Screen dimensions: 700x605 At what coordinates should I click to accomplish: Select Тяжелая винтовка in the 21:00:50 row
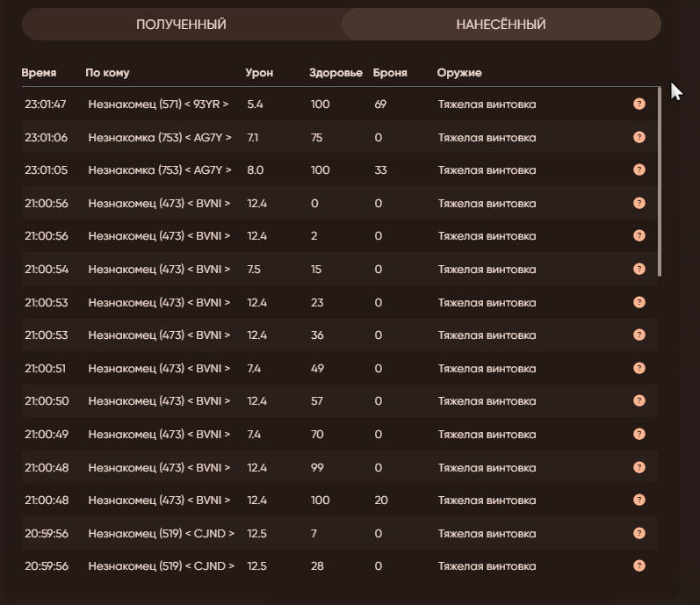point(487,401)
